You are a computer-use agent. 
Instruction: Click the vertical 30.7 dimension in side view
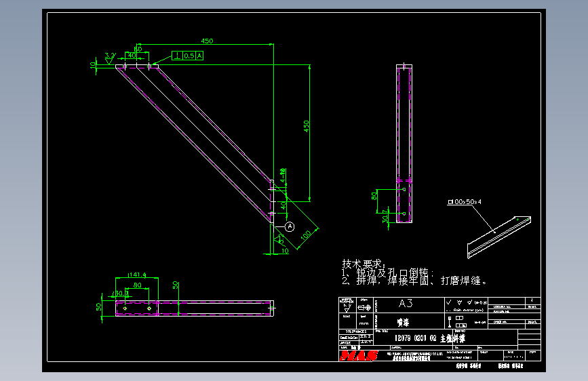[385, 217]
